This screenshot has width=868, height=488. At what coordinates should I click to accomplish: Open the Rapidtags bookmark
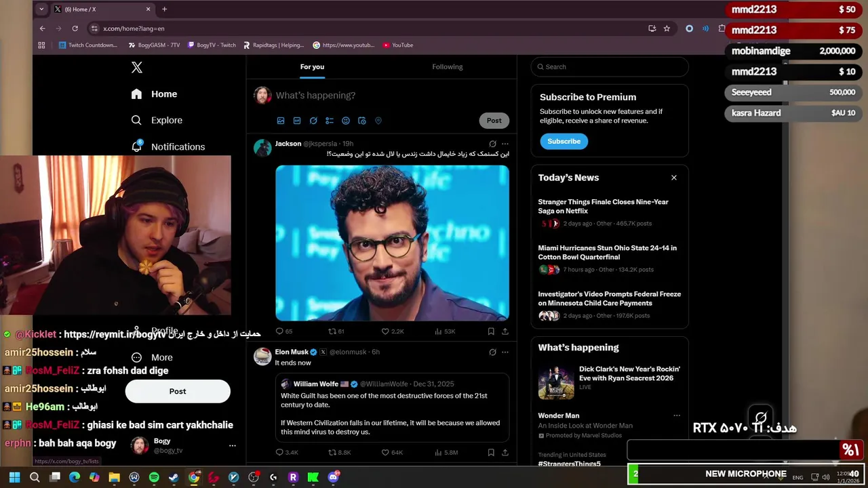tap(273, 45)
